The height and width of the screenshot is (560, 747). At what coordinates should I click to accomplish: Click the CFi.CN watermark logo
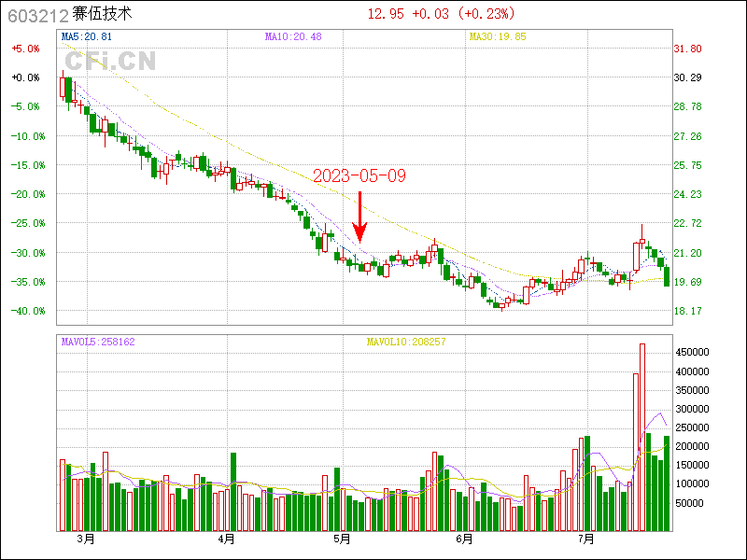coord(110,62)
